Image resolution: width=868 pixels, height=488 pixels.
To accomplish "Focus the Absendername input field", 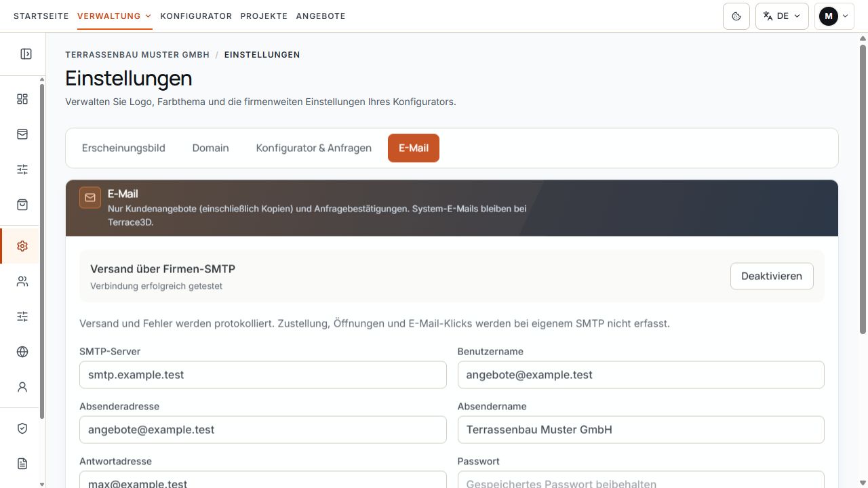I will [x=641, y=430].
